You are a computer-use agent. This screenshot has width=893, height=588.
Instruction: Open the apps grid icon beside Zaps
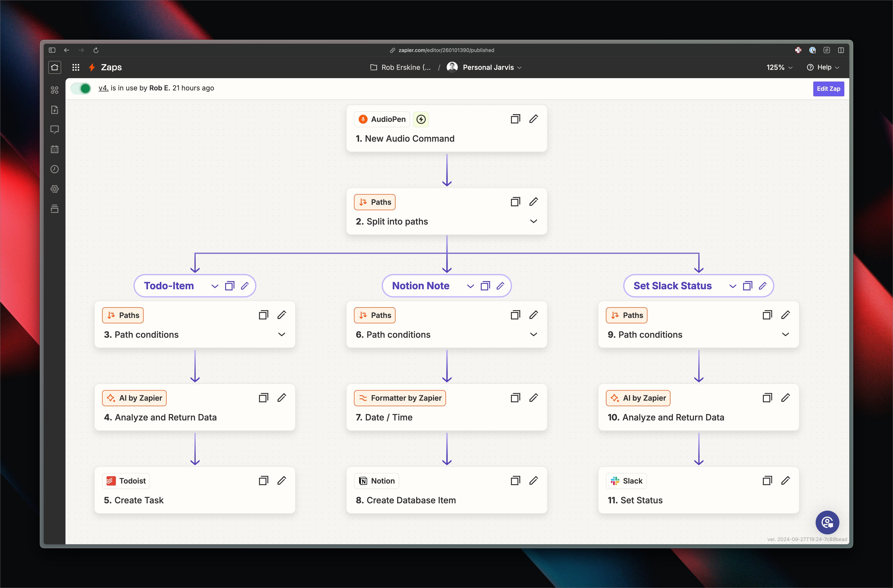click(76, 67)
